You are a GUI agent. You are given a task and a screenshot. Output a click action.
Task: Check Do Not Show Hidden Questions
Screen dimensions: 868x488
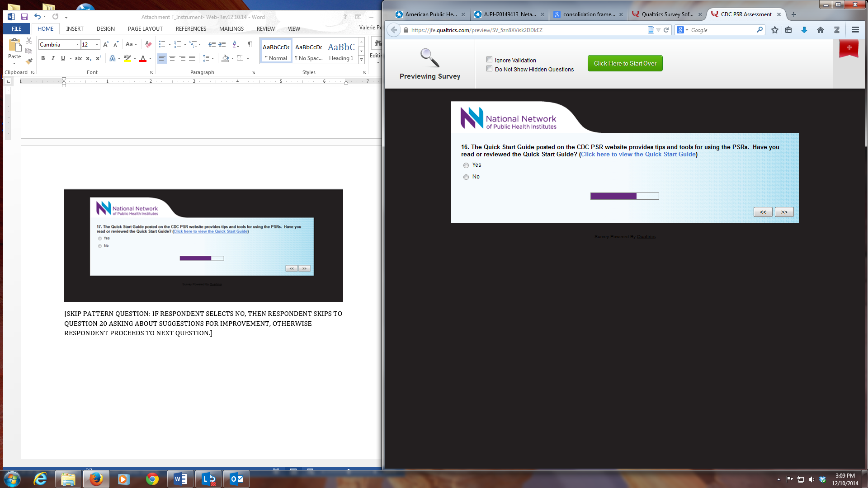[489, 69]
